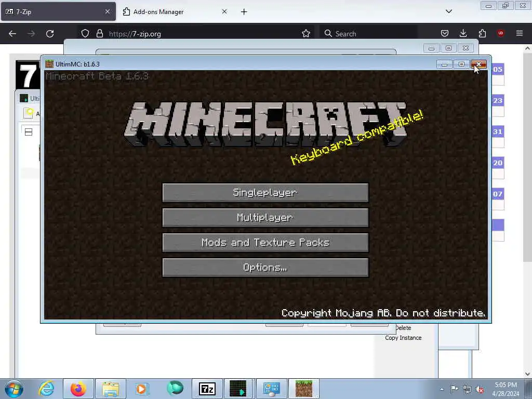
Task: Close the UltimMC b1.6.3 window
Action: (x=478, y=64)
